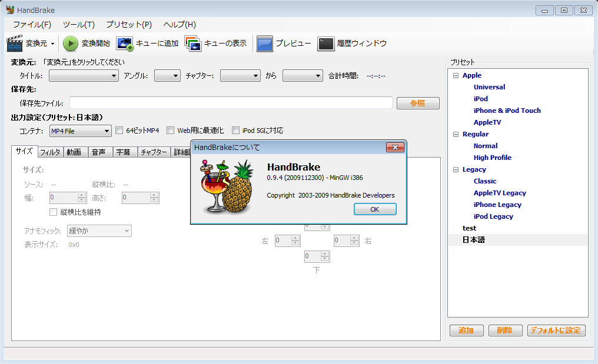Select the test preset

click(469, 228)
